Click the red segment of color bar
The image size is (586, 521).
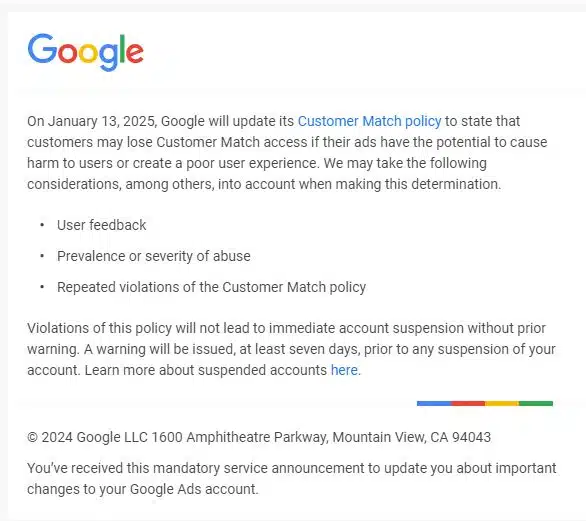pos(468,403)
